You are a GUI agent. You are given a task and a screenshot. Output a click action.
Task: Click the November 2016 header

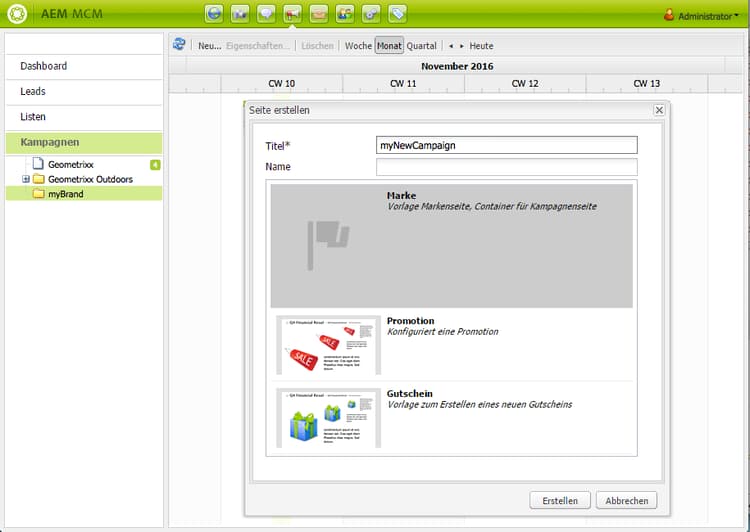[457, 66]
